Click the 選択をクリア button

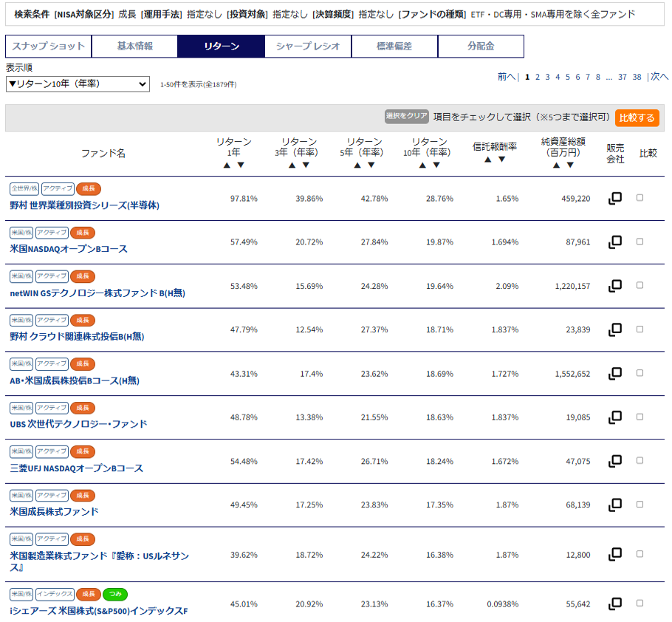point(406,116)
